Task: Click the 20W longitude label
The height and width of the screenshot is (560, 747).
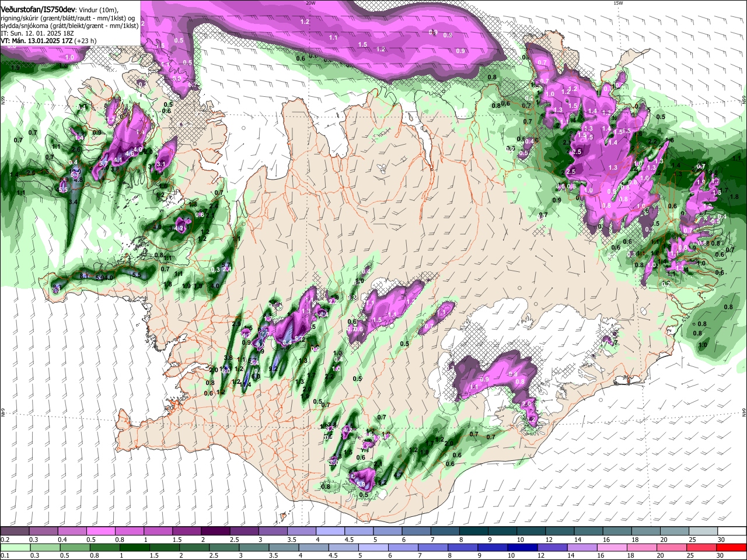Action: (x=310, y=3)
